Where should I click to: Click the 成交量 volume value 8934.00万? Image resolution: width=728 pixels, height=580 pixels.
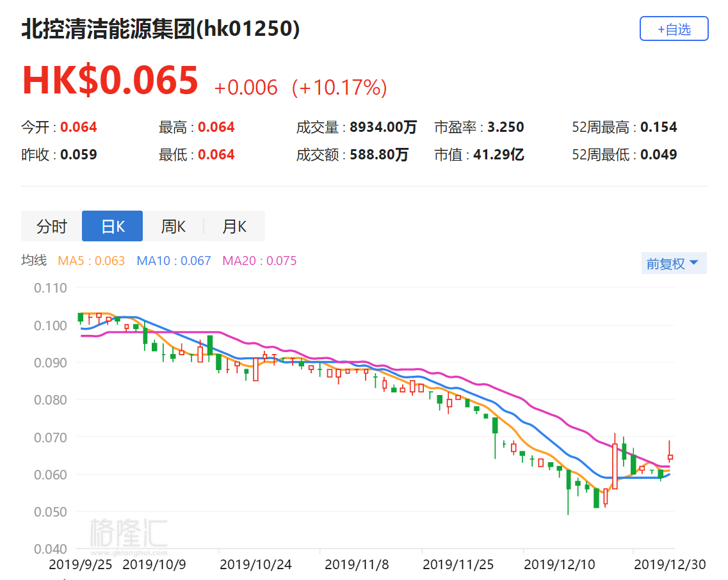point(383,127)
